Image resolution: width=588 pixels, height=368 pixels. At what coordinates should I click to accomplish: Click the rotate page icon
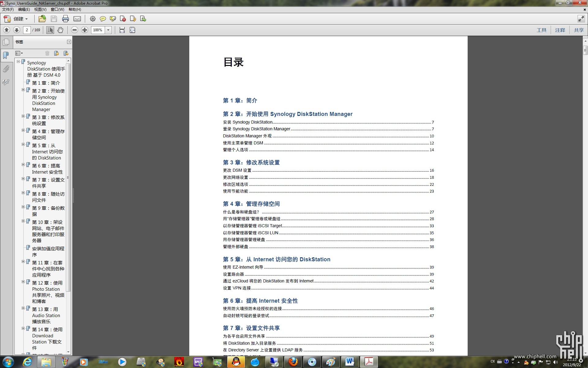click(133, 19)
